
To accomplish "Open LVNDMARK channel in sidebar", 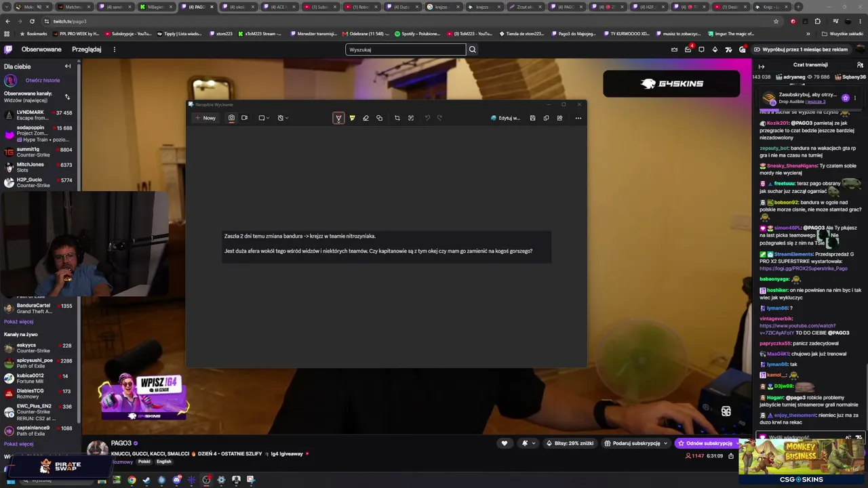I will pos(39,115).
